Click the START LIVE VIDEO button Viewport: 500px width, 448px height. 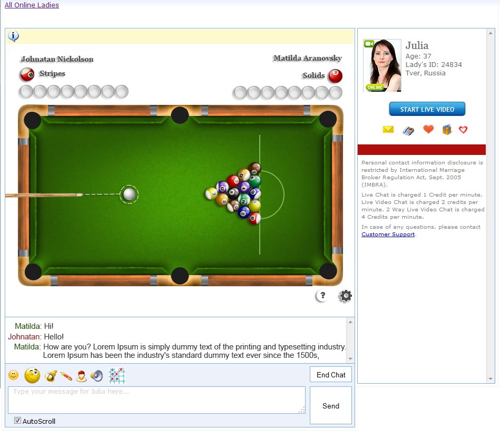pos(427,109)
